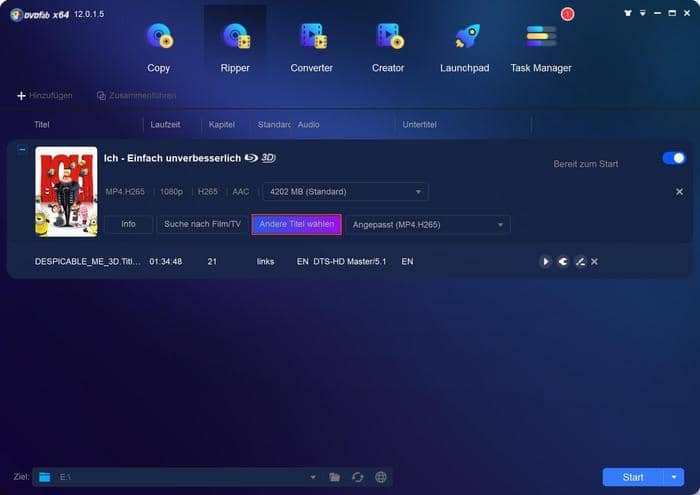
Task: Click the Zusammenführen merge button
Action: [136, 96]
